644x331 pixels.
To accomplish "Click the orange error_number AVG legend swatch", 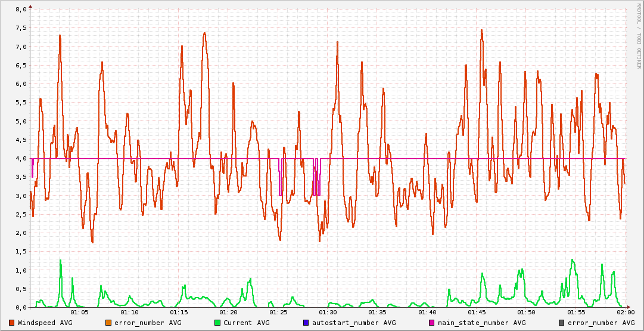I will point(109,323).
